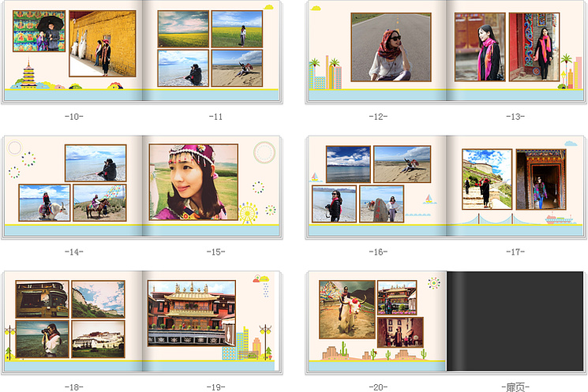Click the -12- page label

[x=378, y=117]
